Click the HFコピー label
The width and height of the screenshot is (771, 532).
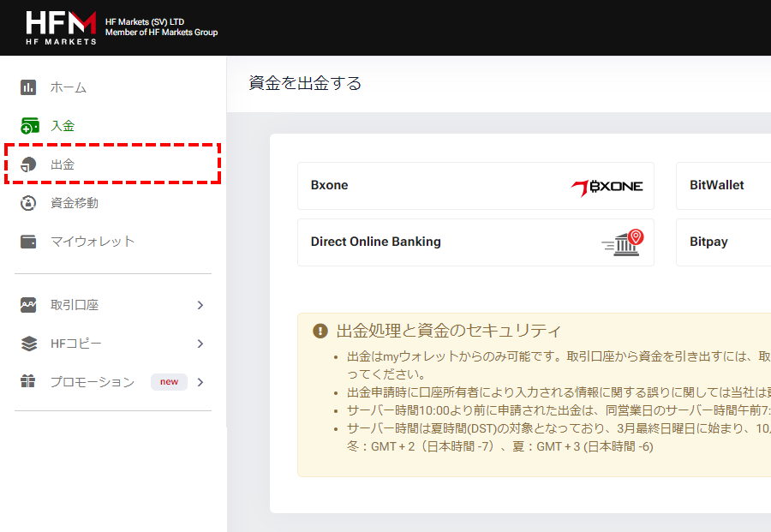point(76,344)
